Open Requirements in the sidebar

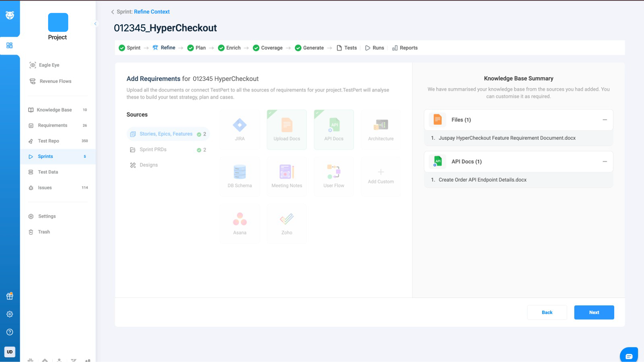[58, 125]
